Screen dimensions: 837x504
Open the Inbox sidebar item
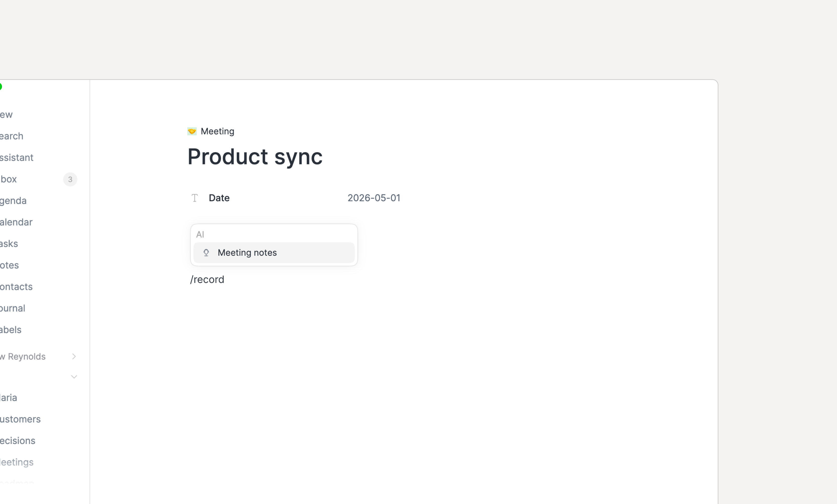pyautogui.click(x=8, y=179)
